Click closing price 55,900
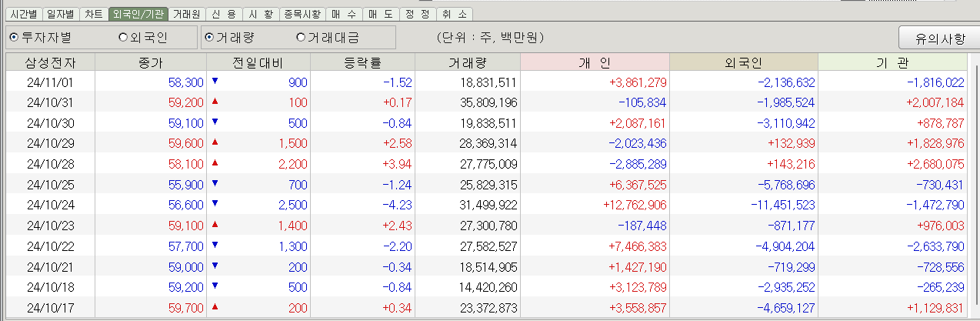The image size is (980, 321). coord(185,185)
